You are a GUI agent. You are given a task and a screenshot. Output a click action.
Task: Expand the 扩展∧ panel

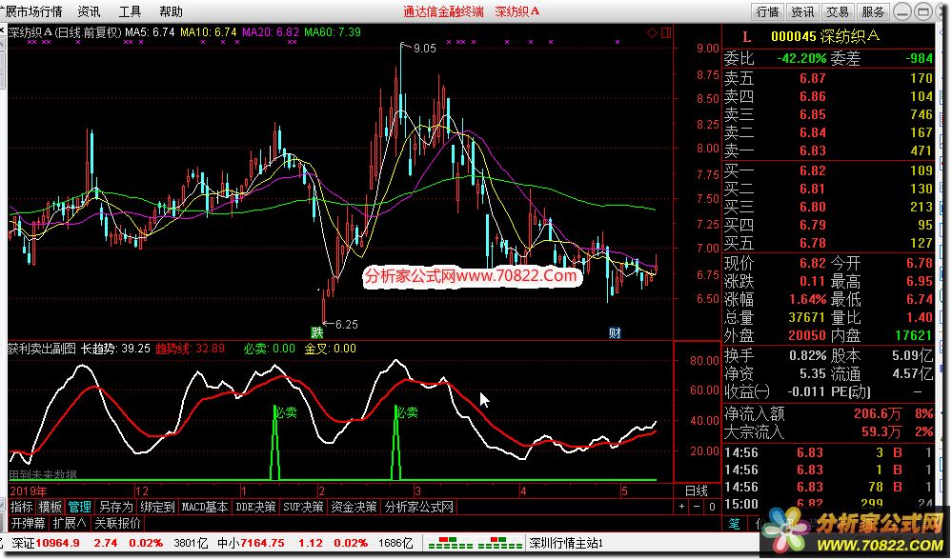(70, 523)
